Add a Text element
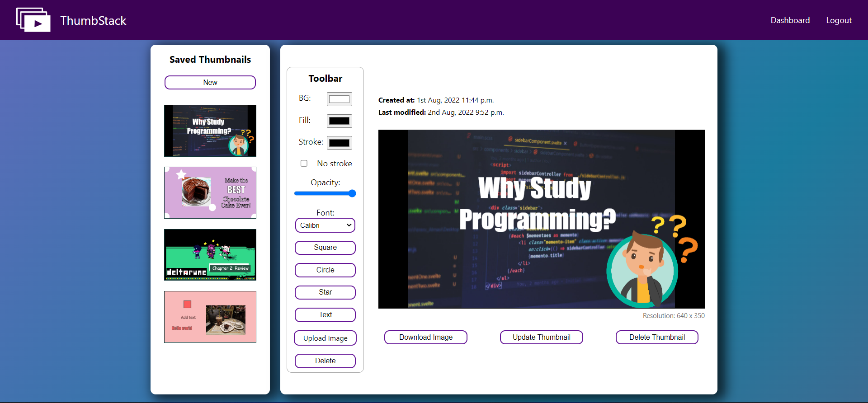 tap(325, 315)
